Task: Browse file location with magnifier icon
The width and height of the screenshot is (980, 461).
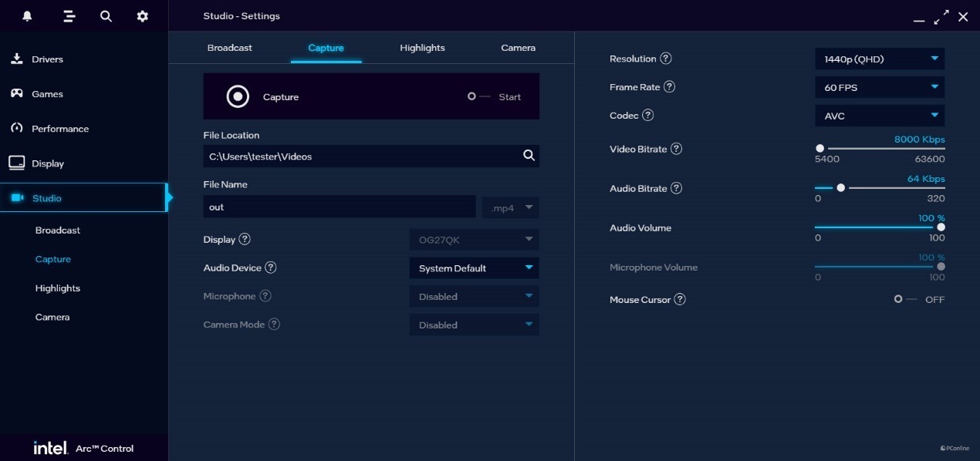Action: coord(529,156)
